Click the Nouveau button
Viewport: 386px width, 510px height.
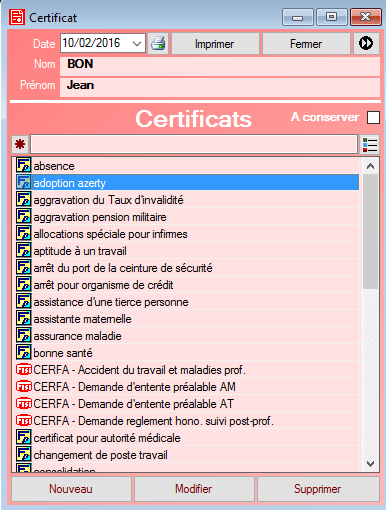[x=71, y=489]
